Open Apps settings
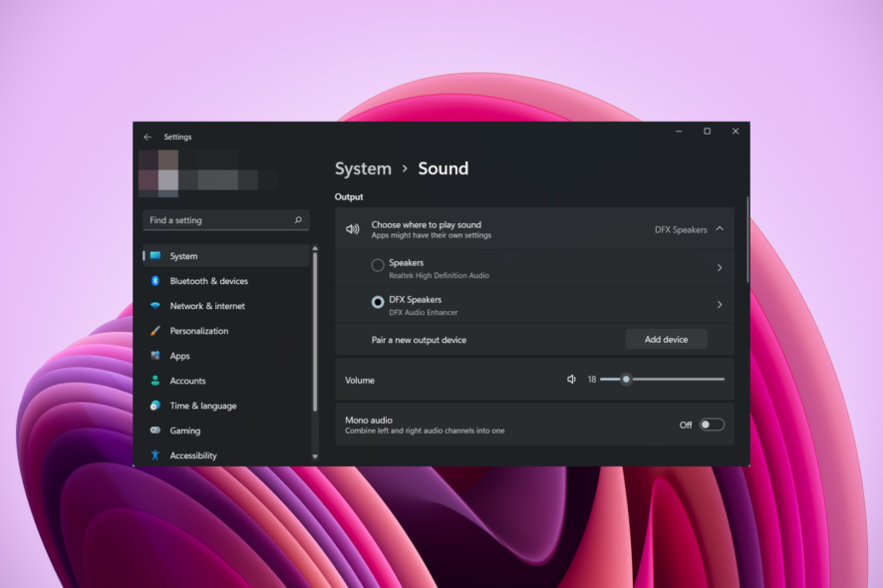 tap(226, 356)
